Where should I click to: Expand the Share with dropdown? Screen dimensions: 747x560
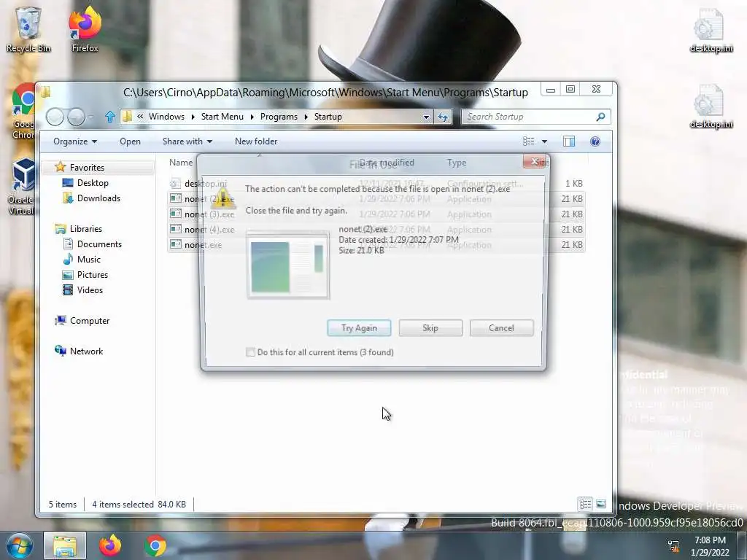[187, 141]
